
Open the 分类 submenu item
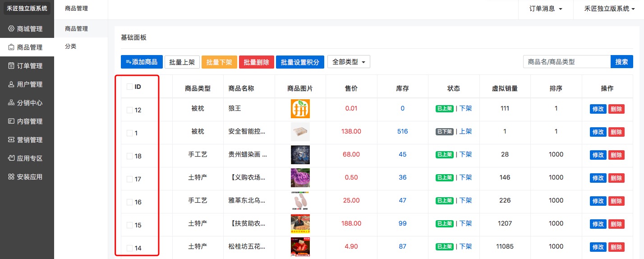tap(71, 46)
